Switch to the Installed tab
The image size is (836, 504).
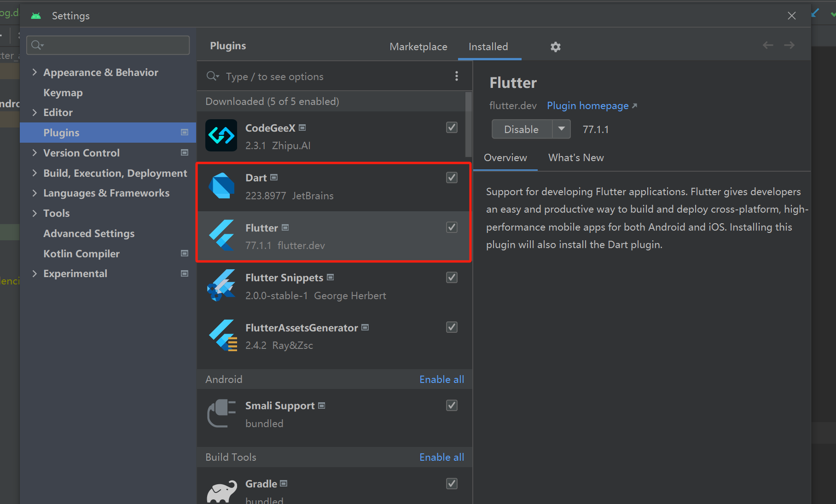[488, 46]
